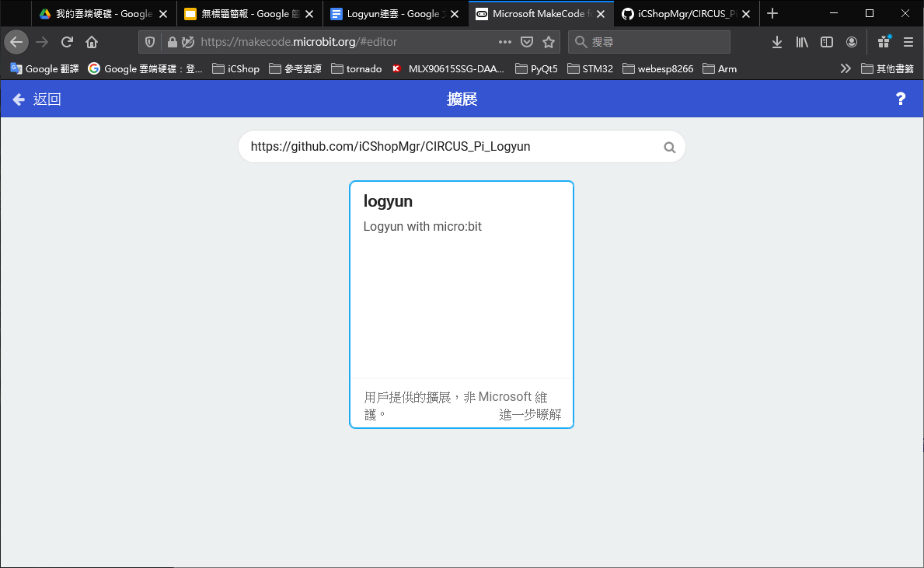Viewport: 924px width, 568px height.
Task: Go back with the 返回 arrow
Action: [37, 99]
